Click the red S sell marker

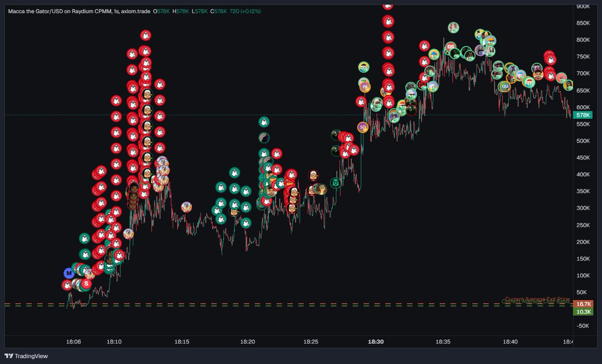coord(86,284)
